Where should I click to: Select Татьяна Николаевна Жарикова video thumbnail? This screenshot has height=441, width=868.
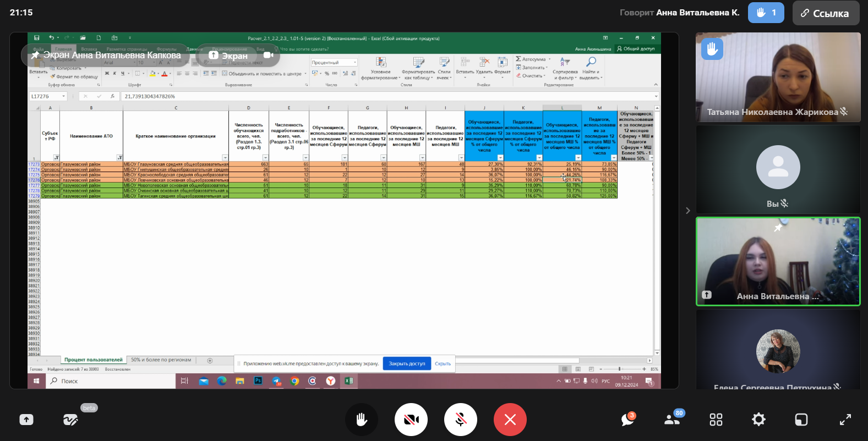pos(778,77)
